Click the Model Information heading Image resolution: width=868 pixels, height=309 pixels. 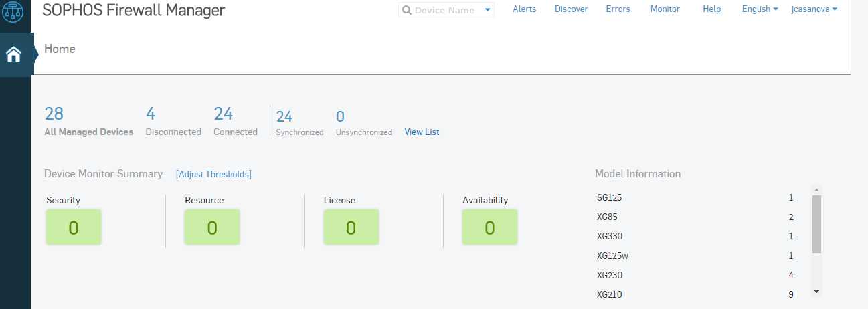(638, 174)
